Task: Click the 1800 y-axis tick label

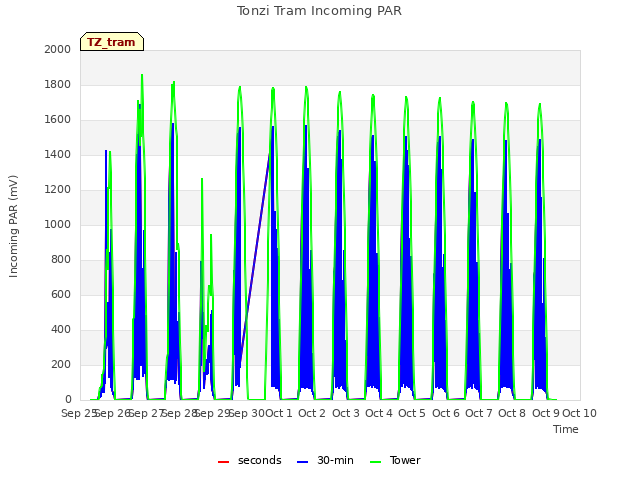Action: (x=58, y=84)
